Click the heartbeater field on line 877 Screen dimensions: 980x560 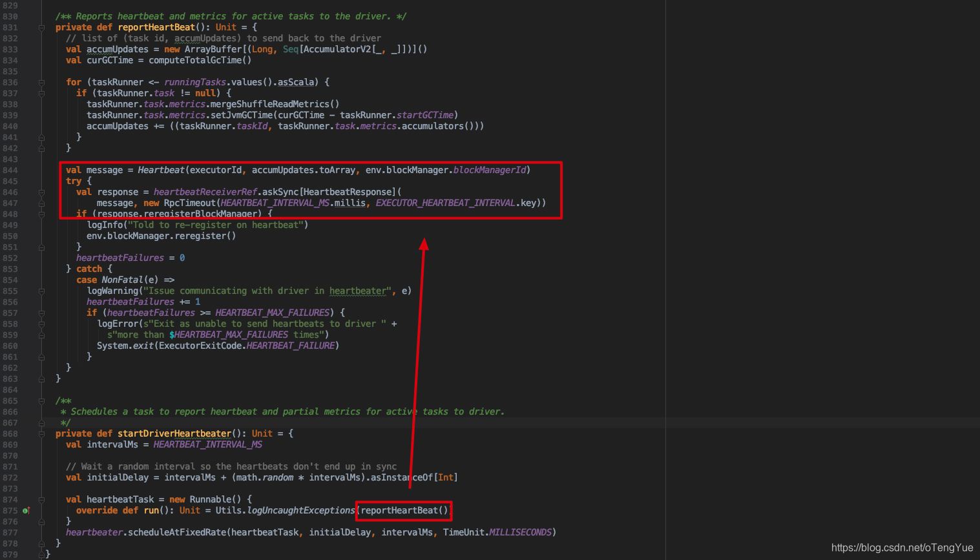tap(94, 532)
